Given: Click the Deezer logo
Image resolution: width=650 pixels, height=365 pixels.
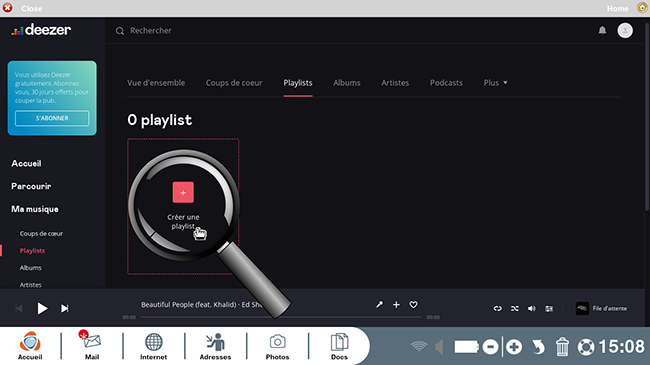Looking at the screenshot, I should (41, 30).
